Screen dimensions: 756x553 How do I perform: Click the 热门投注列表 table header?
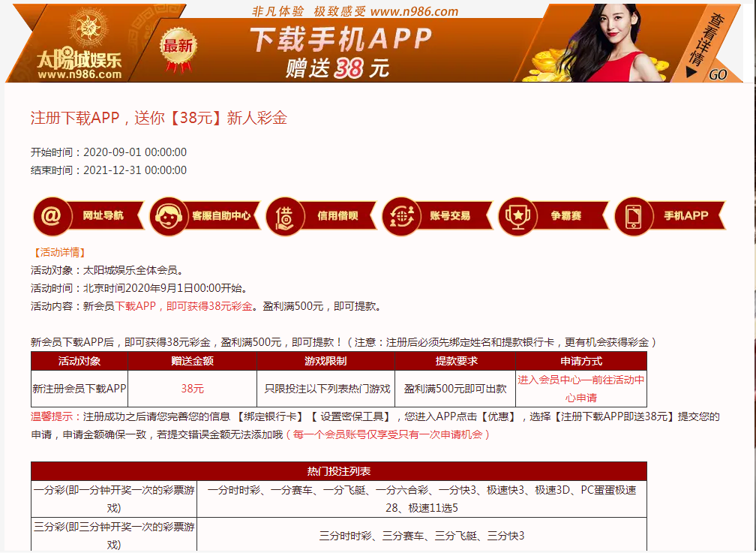(x=338, y=471)
